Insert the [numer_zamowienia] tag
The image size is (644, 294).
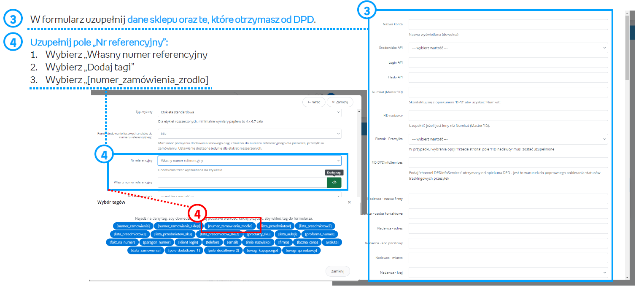[x=133, y=226]
